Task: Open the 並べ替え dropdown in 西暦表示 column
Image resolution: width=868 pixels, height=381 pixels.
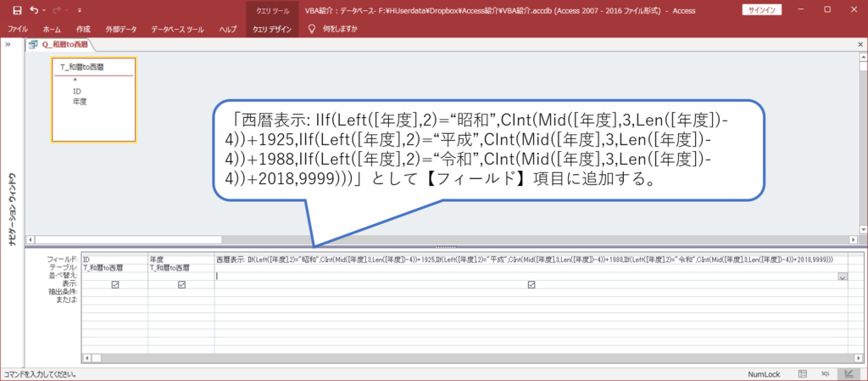Action: (843, 277)
